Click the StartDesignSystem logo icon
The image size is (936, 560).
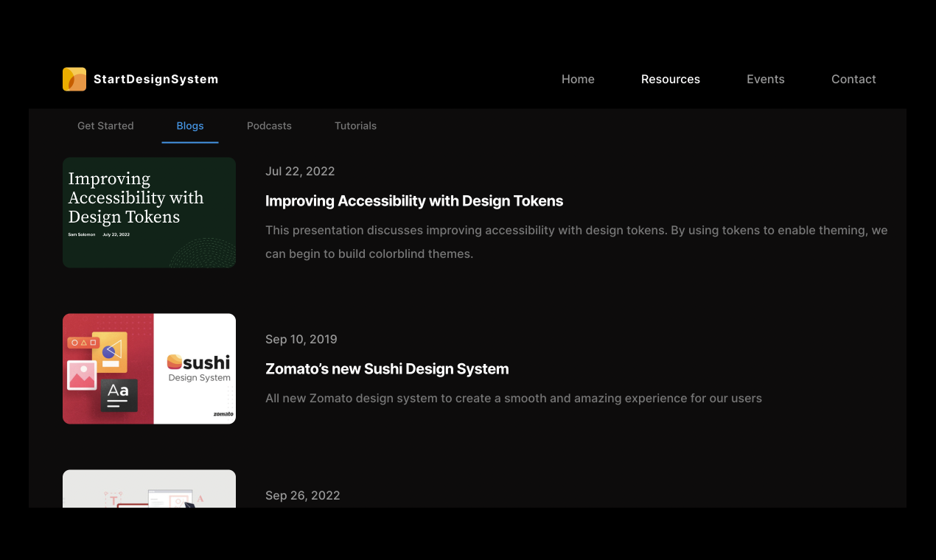tap(74, 80)
